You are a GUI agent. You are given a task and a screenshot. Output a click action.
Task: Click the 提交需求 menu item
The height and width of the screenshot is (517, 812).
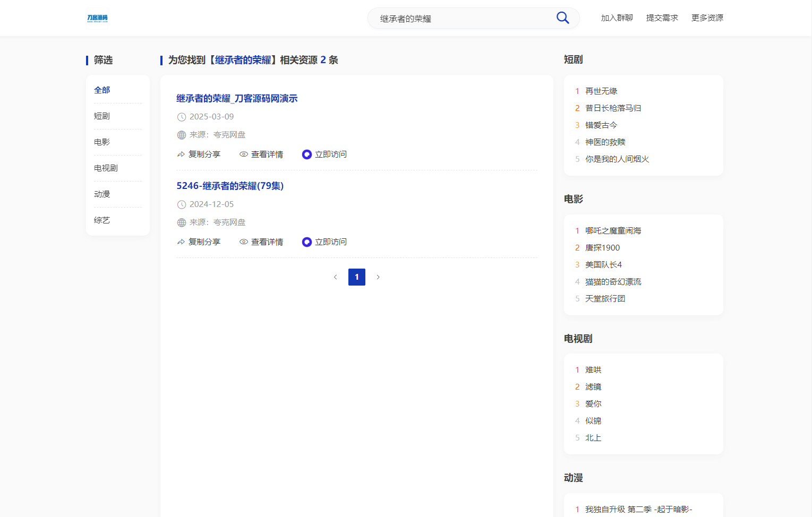(662, 18)
